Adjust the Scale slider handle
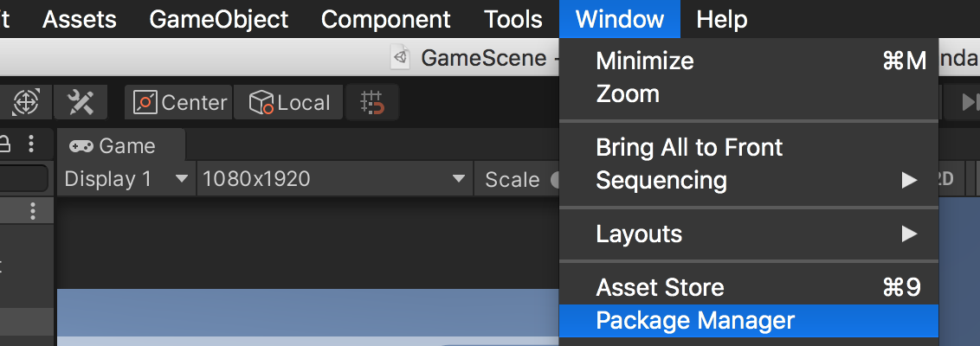 (x=555, y=180)
